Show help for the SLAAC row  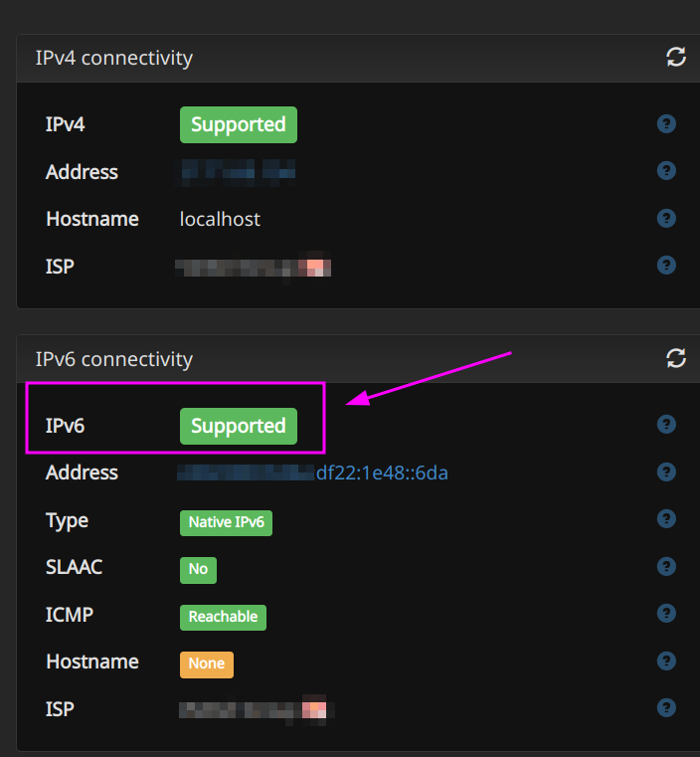point(667,566)
